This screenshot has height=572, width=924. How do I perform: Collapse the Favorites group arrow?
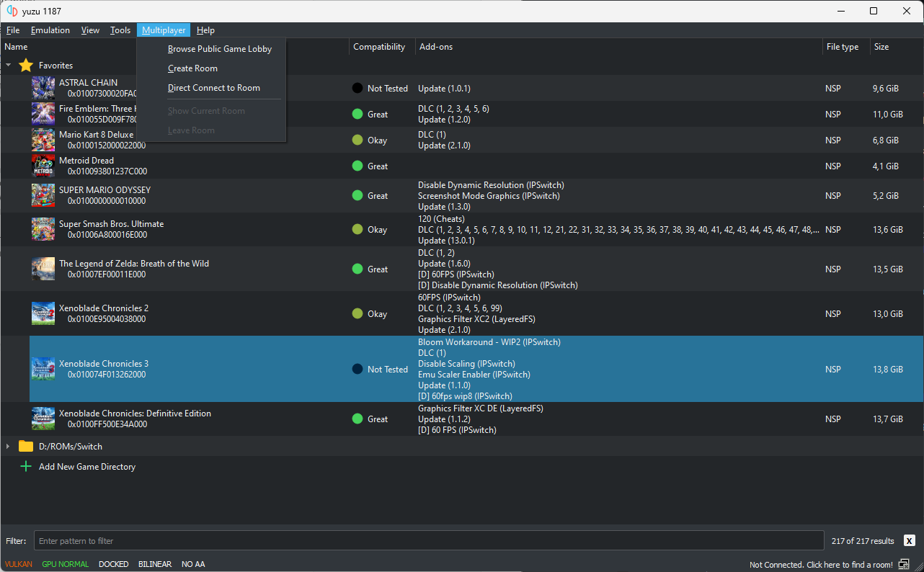click(x=9, y=66)
